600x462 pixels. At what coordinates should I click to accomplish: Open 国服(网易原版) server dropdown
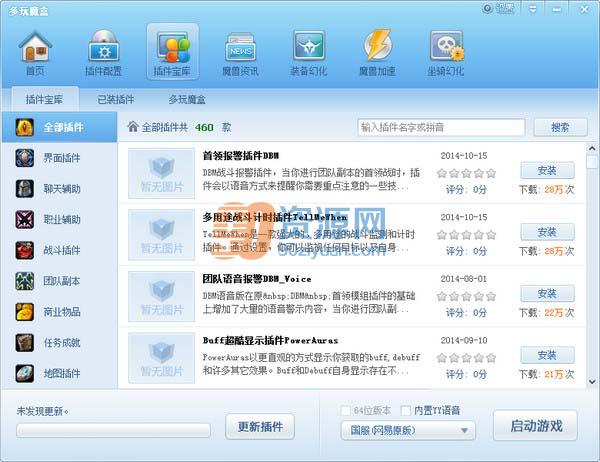[x=408, y=430]
